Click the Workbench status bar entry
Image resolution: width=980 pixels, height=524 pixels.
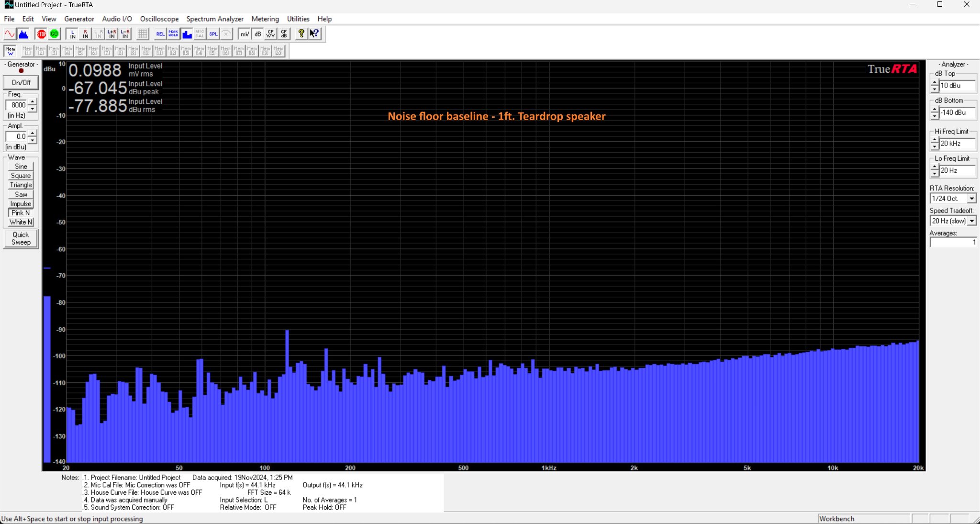[x=864, y=519]
